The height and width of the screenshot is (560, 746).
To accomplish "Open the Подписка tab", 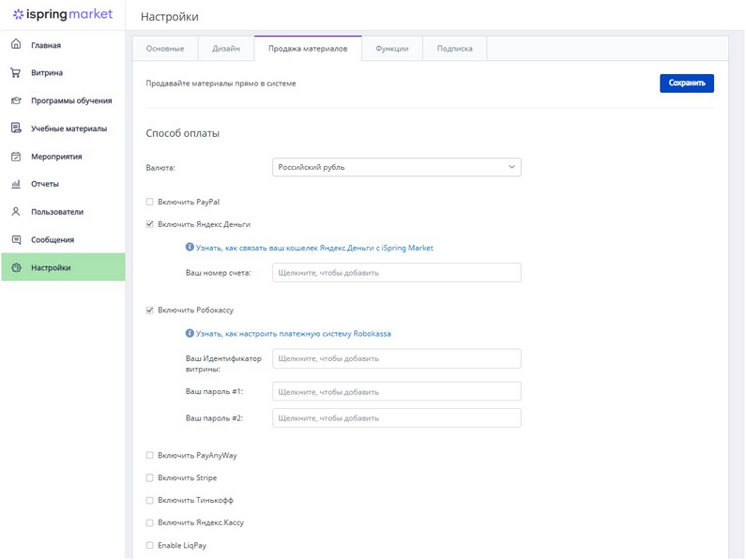I will (454, 49).
